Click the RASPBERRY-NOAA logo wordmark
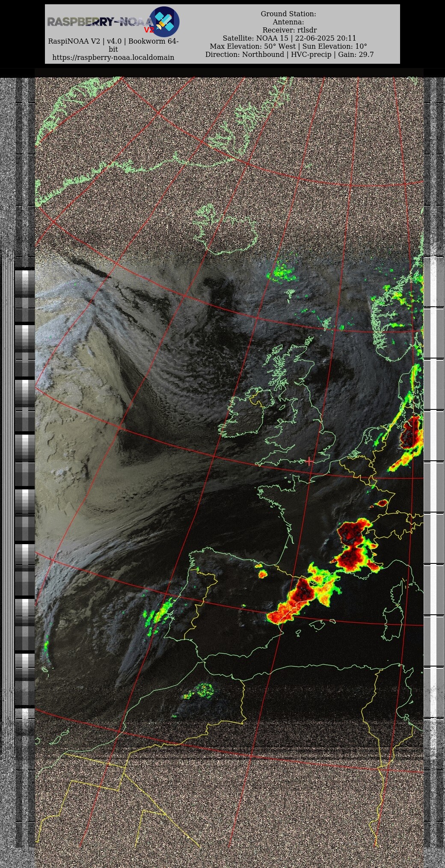The height and width of the screenshot is (868, 445). coord(99,22)
